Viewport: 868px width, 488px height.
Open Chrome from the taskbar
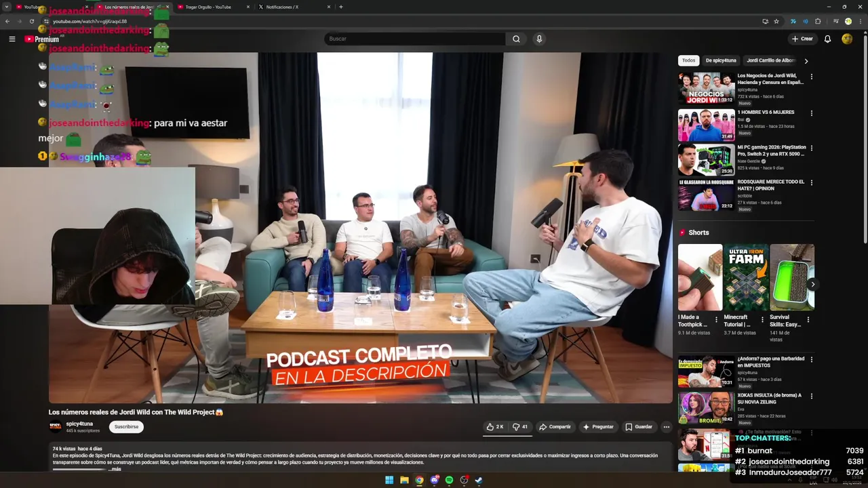point(419,480)
